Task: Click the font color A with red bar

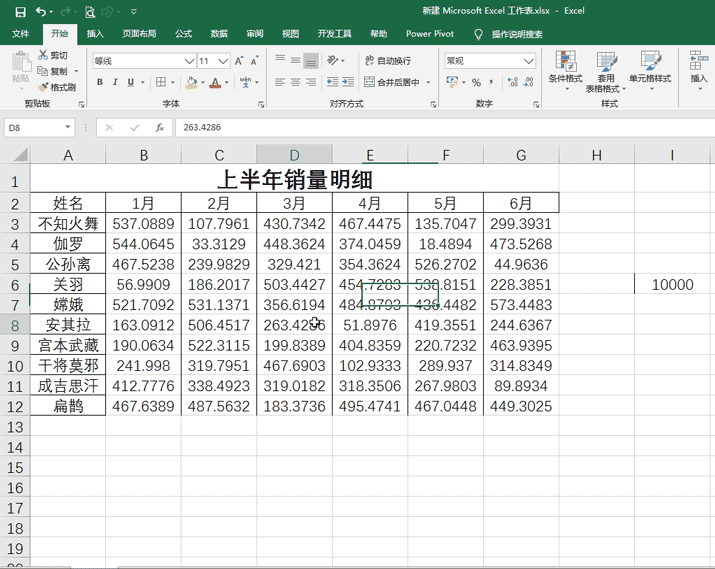Action: [216, 83]
